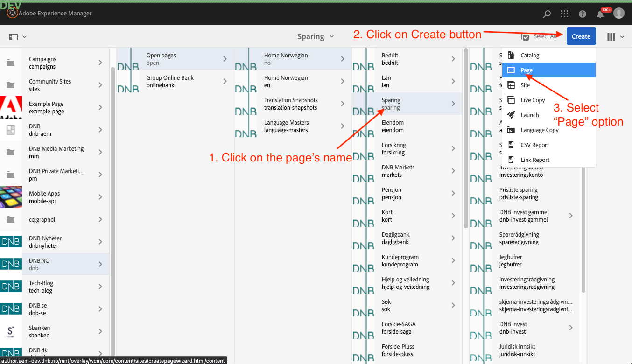The height and width of the screenshot is (364, 632).
Task: Click the help question mark icon
Action: tap(583, 14)
